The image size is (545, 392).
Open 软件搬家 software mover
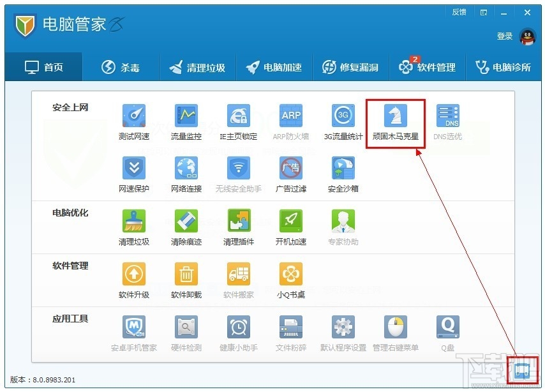[x=239, y=280]
